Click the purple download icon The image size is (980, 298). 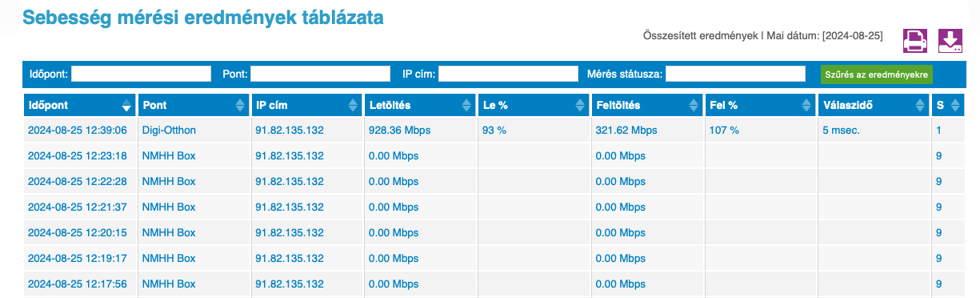[x=950, y=40]
